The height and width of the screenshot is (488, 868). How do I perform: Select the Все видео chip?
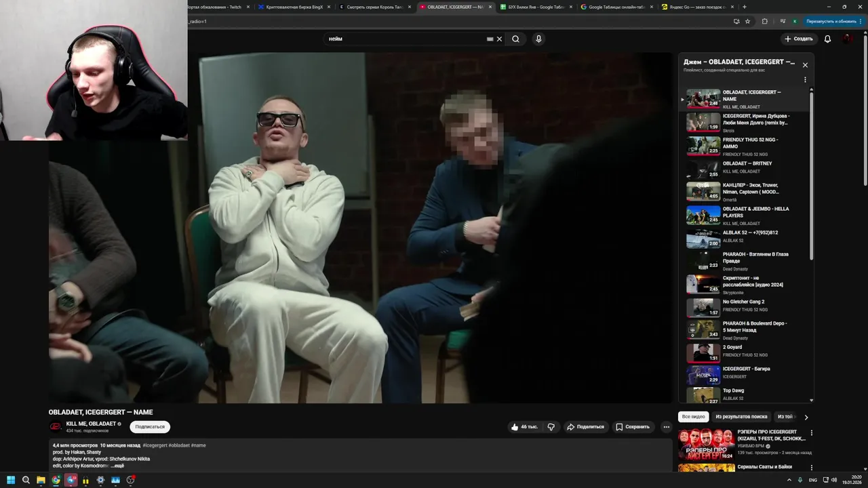pos(693,417)
